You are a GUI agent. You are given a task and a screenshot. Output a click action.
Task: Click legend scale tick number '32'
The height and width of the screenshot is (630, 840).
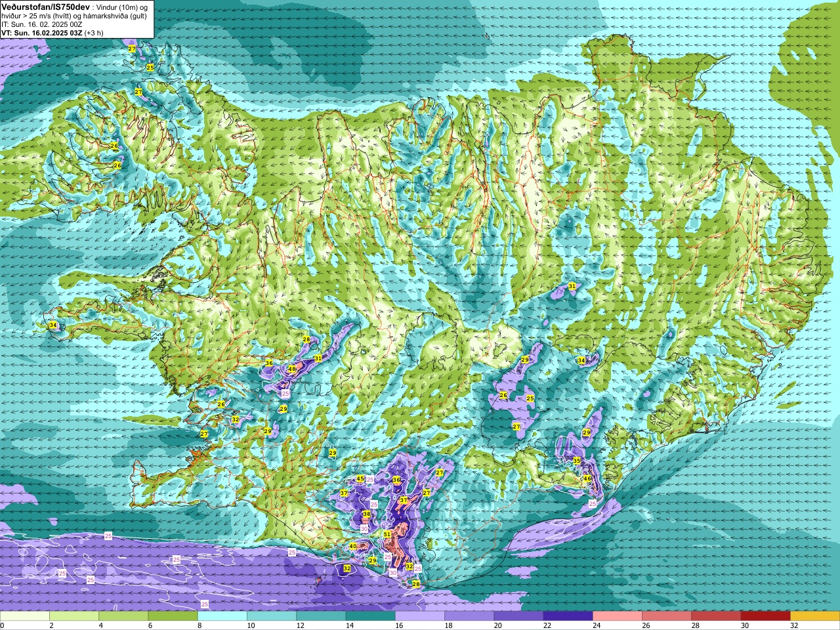[x=793, y=625]
